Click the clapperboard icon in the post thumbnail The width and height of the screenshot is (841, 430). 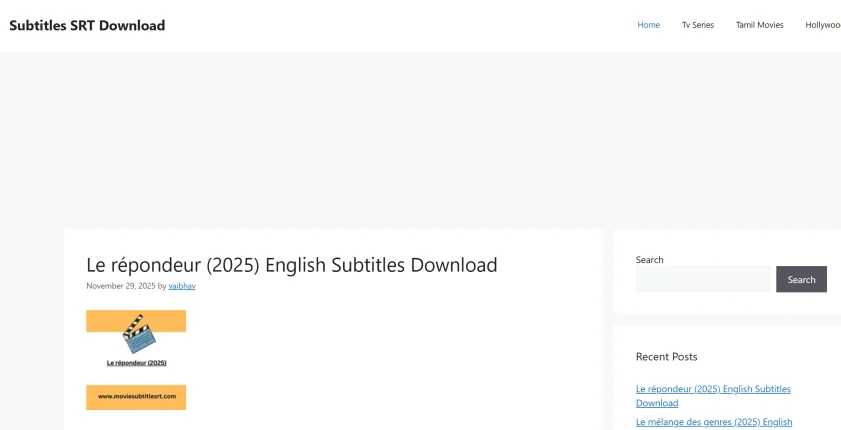[x=139, y=333]
